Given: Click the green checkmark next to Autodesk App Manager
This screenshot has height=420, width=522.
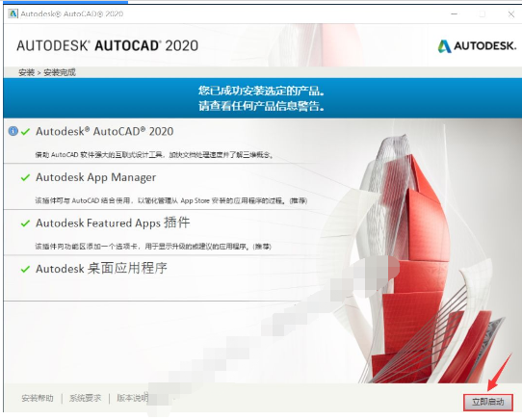Looking at the screenshot, I should [25, 178].
